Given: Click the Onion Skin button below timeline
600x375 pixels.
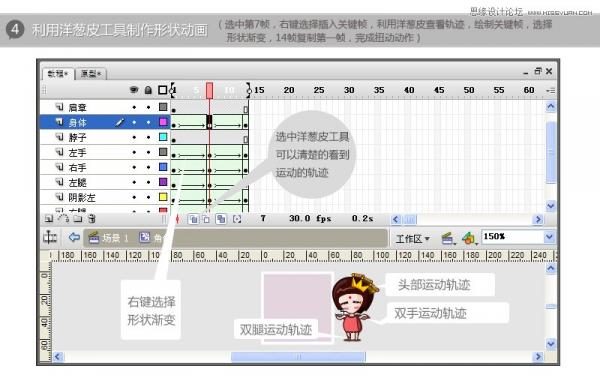Looking at the screenshot, I should pyautogui.click(x=194, y=219).
